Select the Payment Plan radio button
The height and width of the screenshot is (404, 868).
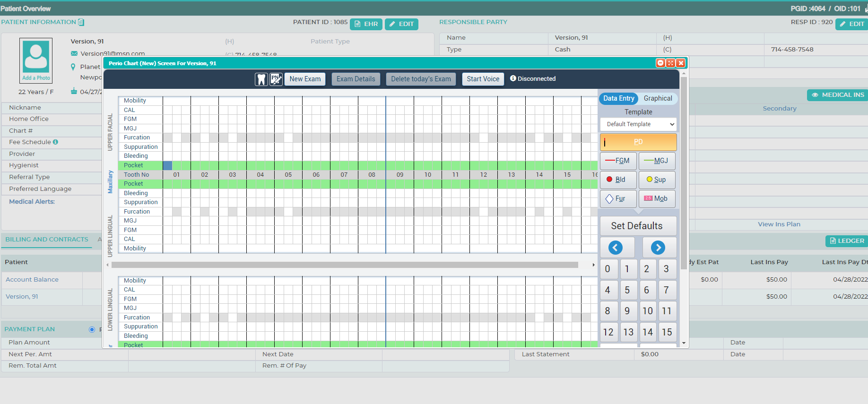point(92,329)
